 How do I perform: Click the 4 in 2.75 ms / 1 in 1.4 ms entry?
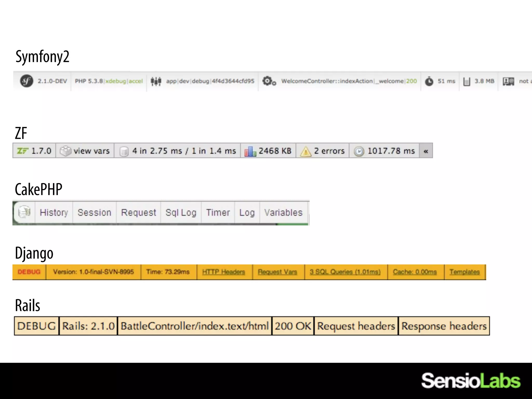pos(184,151)
